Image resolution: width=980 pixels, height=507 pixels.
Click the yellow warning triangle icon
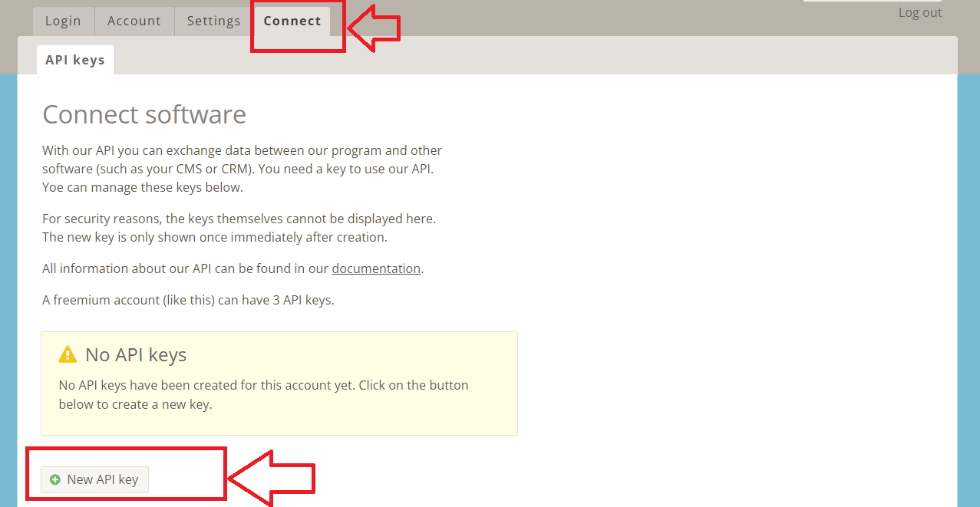tap(68, 354)
